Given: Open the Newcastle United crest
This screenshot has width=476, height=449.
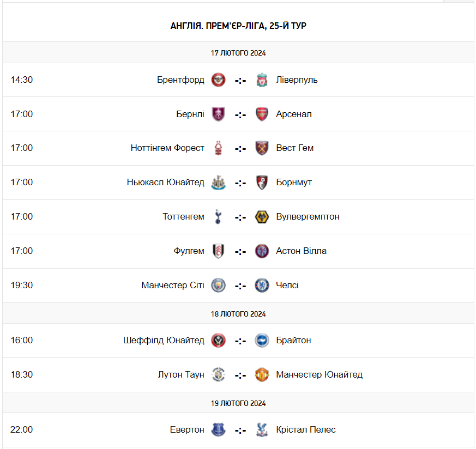Looking at the screenshot, I should tap(219, 183).
